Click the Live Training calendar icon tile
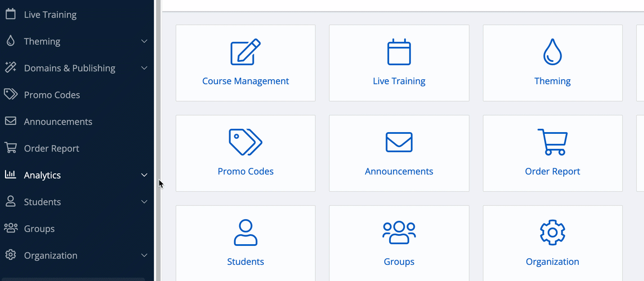Screen dimensions: 644x281 (x=399, y=52)
